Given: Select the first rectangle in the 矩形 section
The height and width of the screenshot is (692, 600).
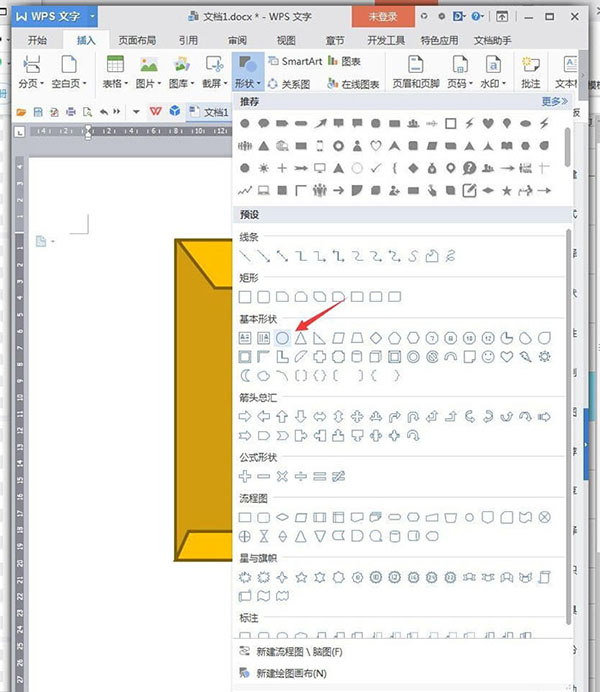Looking at the screenshot, I should 245,297.
